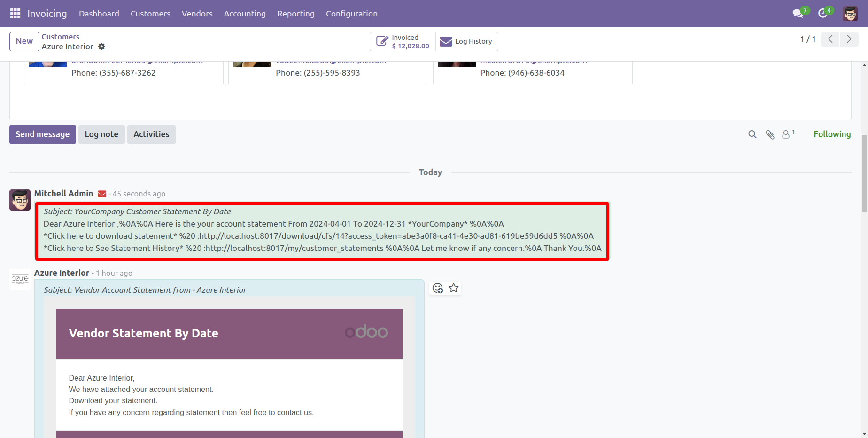The width and height of the screenshot is (868, 438).
Task: Add a reaction to the Azure Interior message
Action: point(438,288)
